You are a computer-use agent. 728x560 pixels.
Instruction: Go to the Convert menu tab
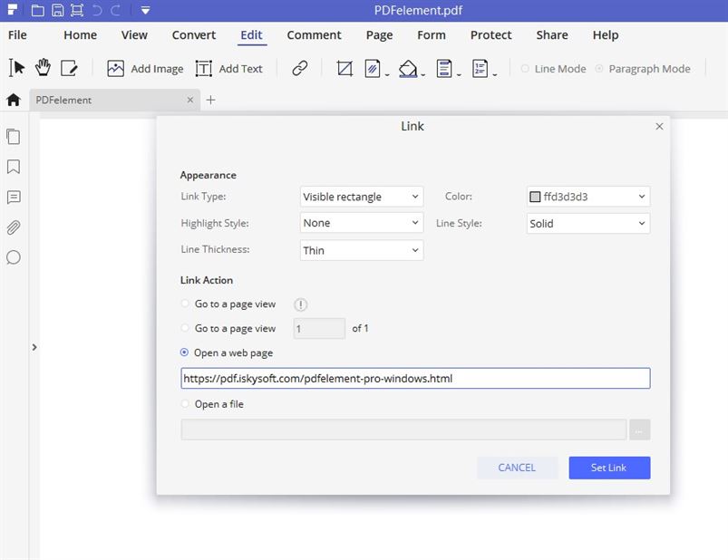(194, 35)
